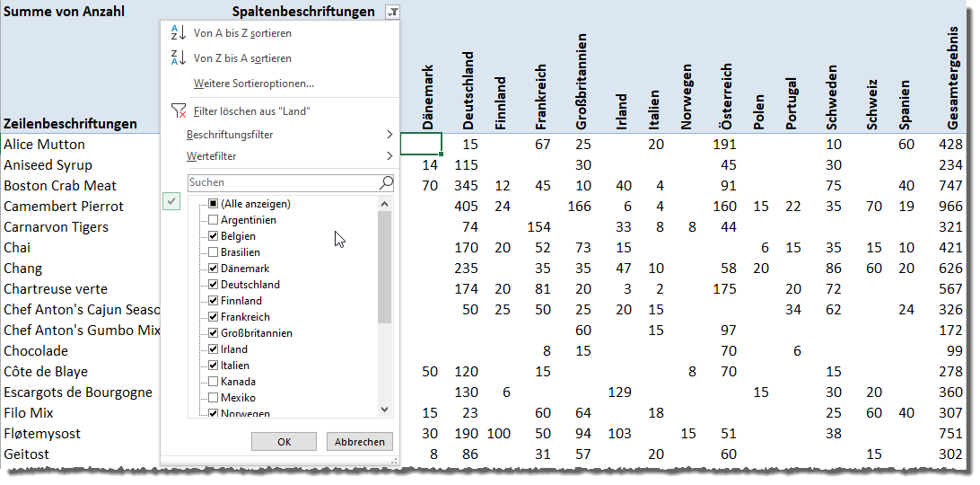The image size is (980, 485).
Task: Click the Z to A sort icon
Action: [178, 58]
